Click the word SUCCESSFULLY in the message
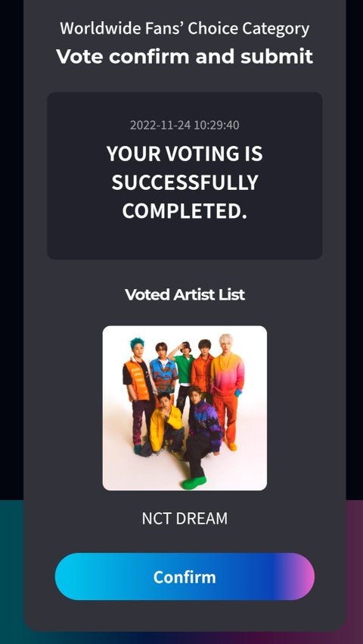 click(185, 182)
